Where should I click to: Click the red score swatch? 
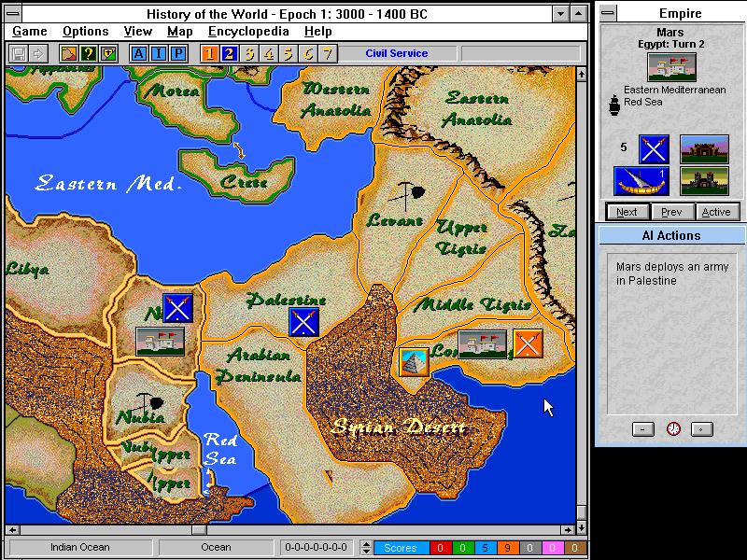coord(440,548)
